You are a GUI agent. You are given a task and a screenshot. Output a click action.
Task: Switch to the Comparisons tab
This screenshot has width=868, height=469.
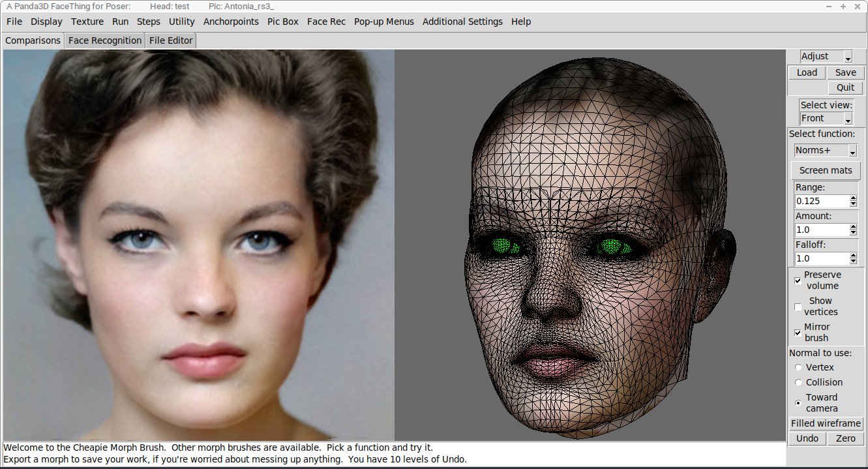click(x=33, y=40)
